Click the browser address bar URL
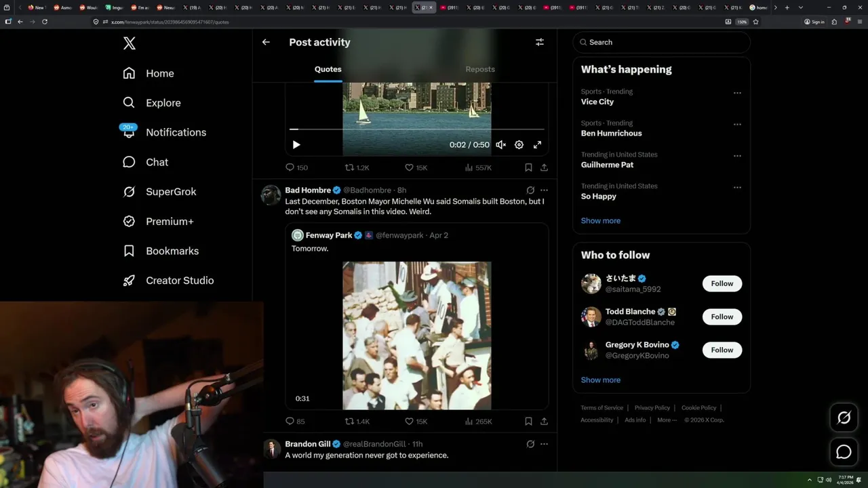Image resolution: width=868 pixels, height=488 pixels. click(170, 22)
